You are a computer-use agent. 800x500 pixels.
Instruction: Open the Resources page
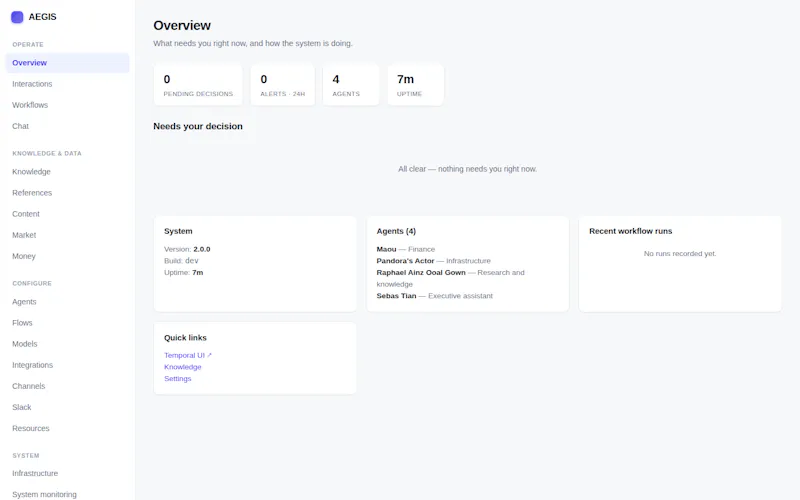(67, 428)
